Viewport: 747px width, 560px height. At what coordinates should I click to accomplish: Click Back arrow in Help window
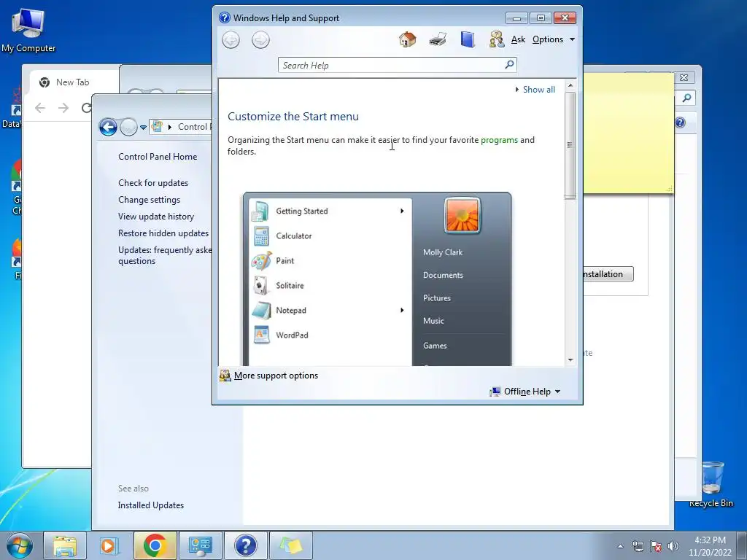[231, 40]
